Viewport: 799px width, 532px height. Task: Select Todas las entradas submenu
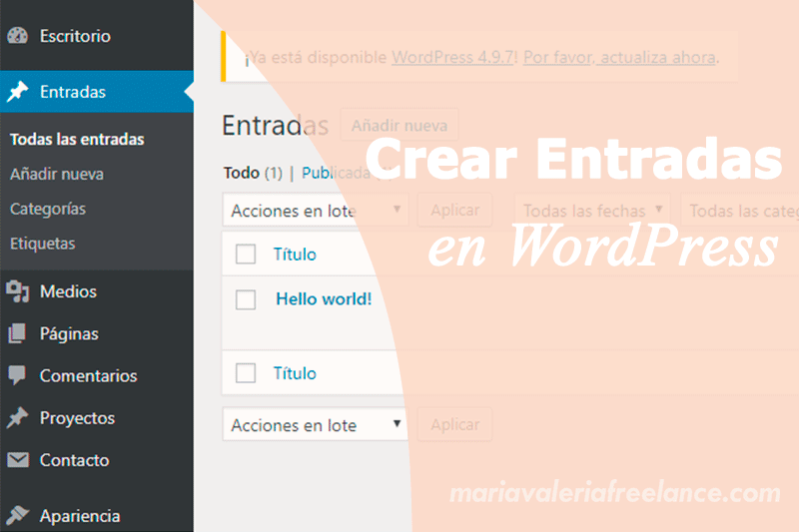[x=77, y=139]
